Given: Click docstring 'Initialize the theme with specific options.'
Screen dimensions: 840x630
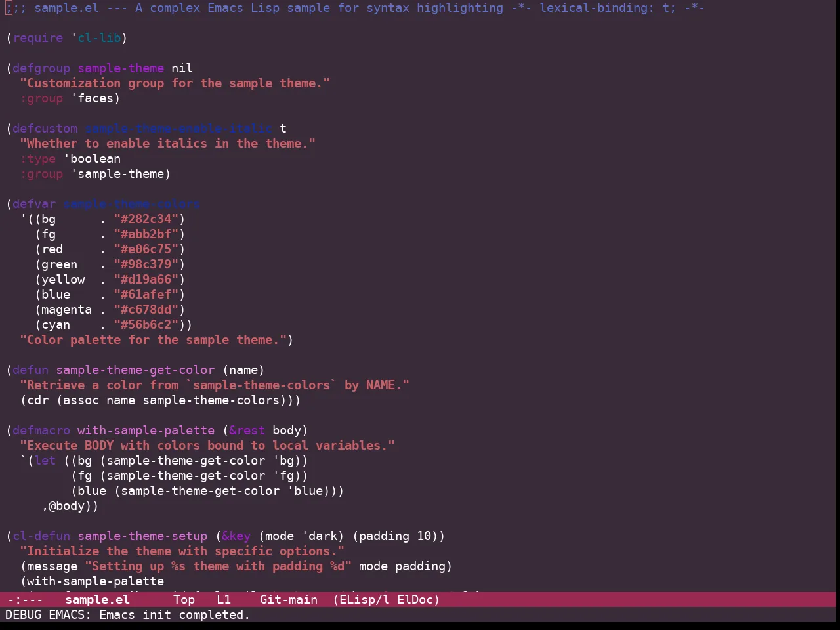Looking at the screenshot, I should 182,551.
